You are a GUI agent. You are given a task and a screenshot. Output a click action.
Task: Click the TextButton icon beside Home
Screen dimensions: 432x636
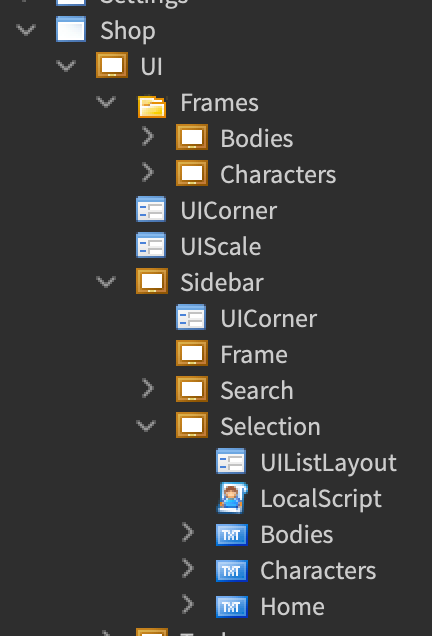(232, 607)
